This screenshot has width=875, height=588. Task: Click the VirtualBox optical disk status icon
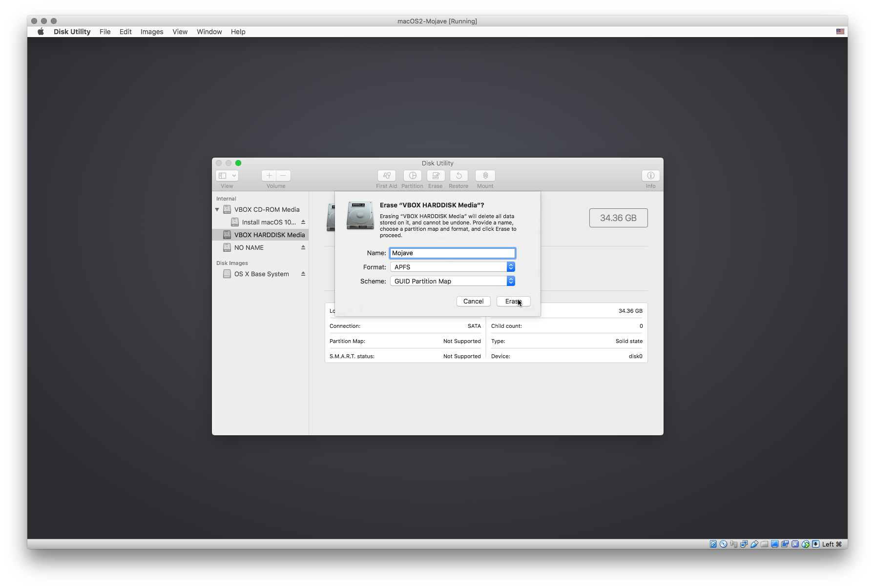click(723, 544)
